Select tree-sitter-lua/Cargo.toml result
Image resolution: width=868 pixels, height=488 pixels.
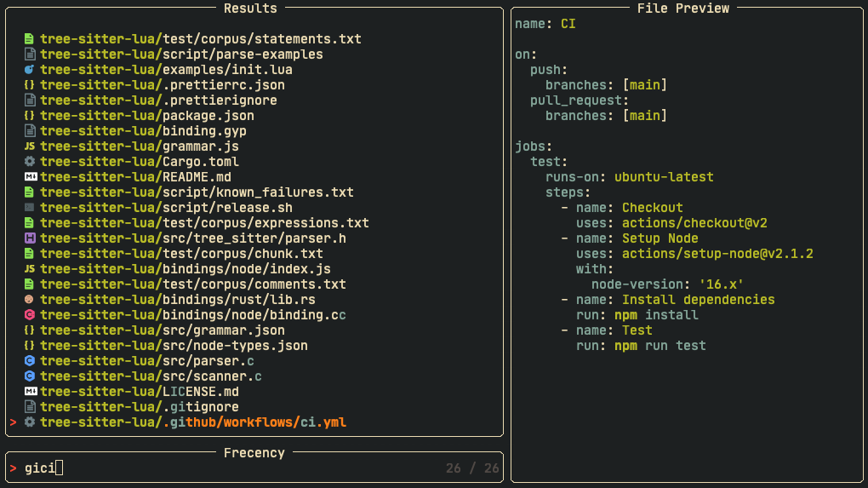pos(140,162)
